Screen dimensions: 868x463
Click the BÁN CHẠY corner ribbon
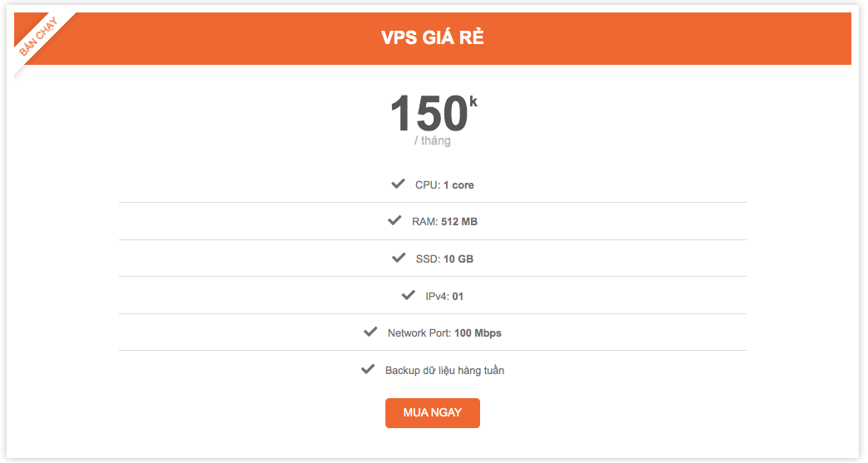tap(39, 37)
